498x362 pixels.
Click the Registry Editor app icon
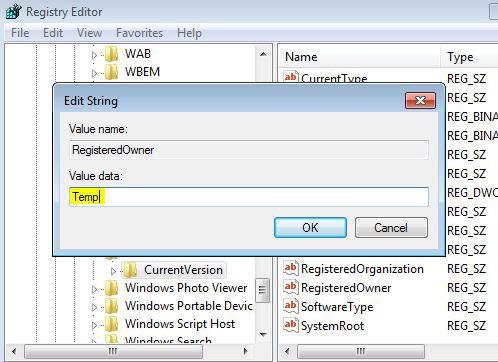(13, 12)
